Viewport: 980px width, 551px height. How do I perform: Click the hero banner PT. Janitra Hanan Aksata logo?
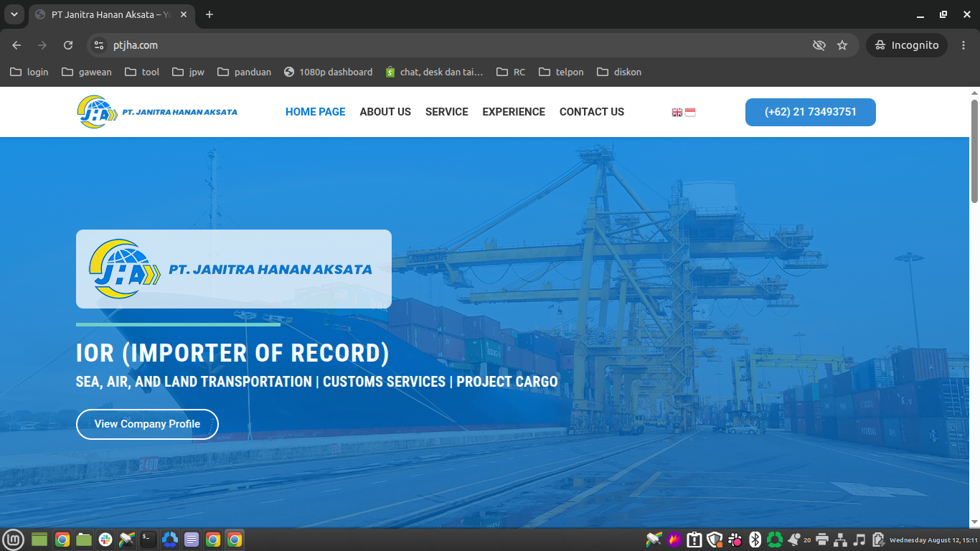click(234, 269)
